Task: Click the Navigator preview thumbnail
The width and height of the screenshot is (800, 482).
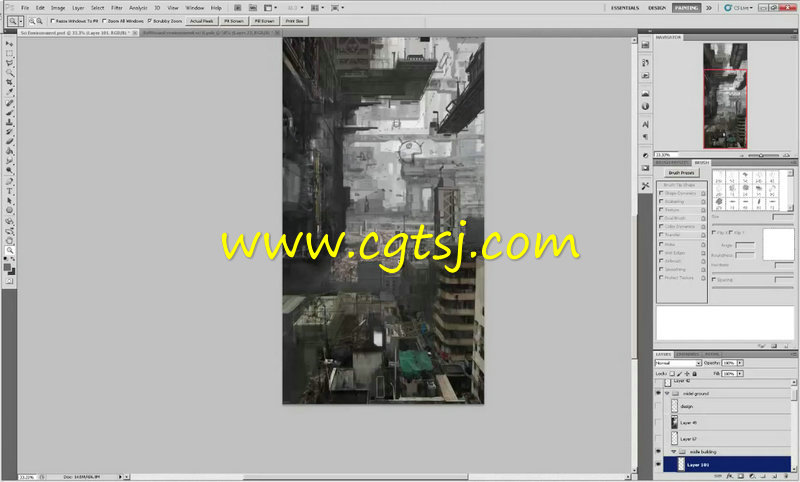Action: tap(725, 96)
